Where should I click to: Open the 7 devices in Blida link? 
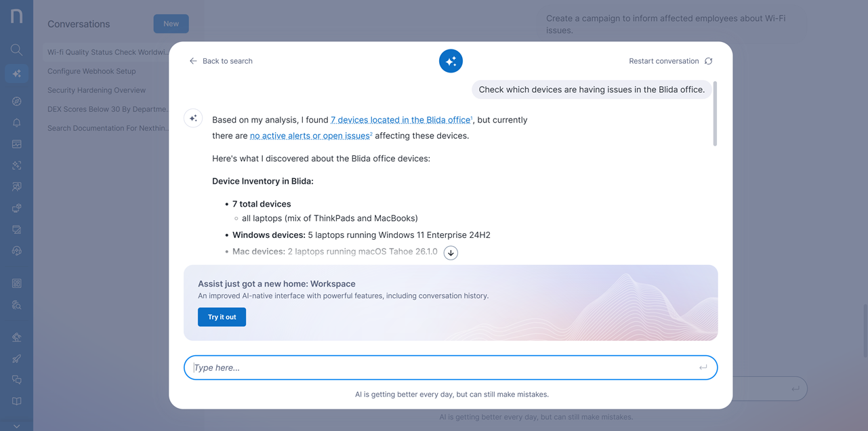click(x=400, y=120)
